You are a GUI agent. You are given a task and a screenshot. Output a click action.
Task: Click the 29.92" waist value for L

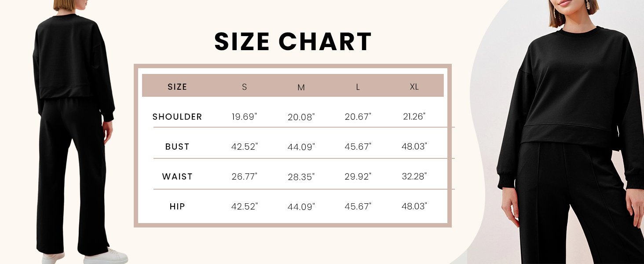(x=358, y=176)
